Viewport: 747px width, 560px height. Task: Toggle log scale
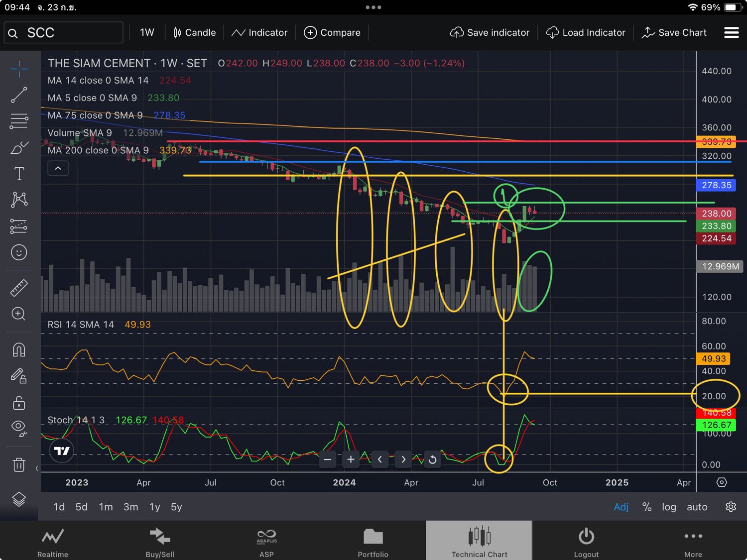tap(669, 507)
